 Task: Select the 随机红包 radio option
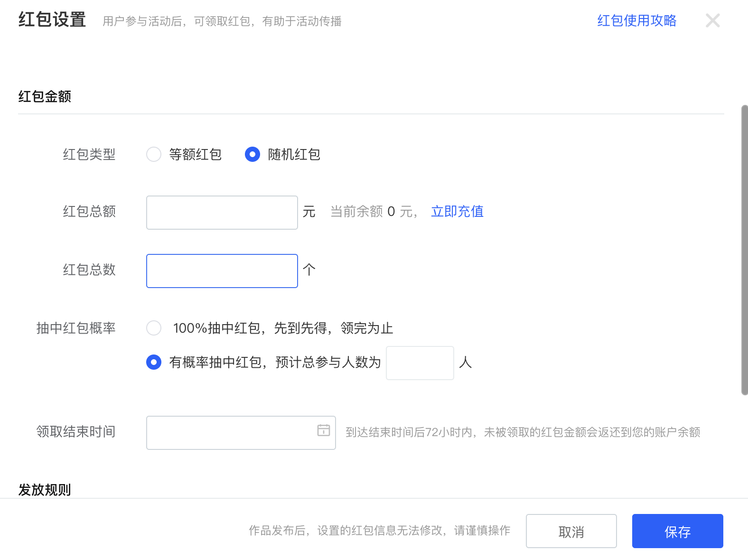(252, 154)
